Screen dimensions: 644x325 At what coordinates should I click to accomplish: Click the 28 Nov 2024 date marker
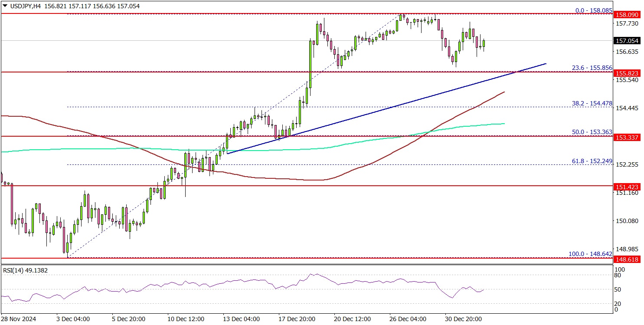[19, 318]
